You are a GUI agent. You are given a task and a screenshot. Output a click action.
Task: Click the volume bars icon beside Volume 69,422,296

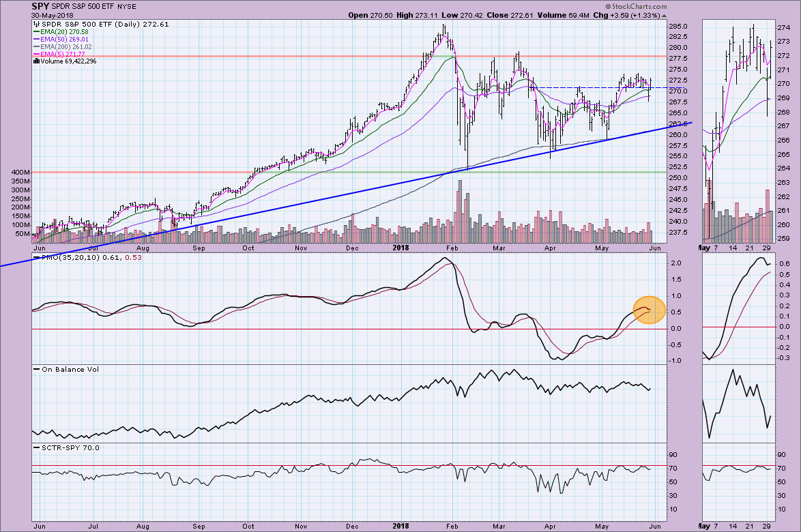pyautogui.click(x=36, y=61)
